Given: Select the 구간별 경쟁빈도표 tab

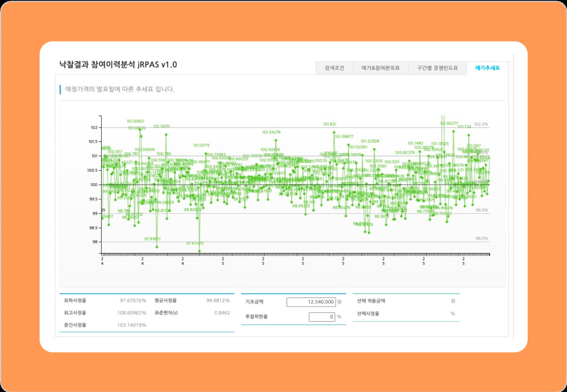Looking at the screenshot, I should 437,68.
